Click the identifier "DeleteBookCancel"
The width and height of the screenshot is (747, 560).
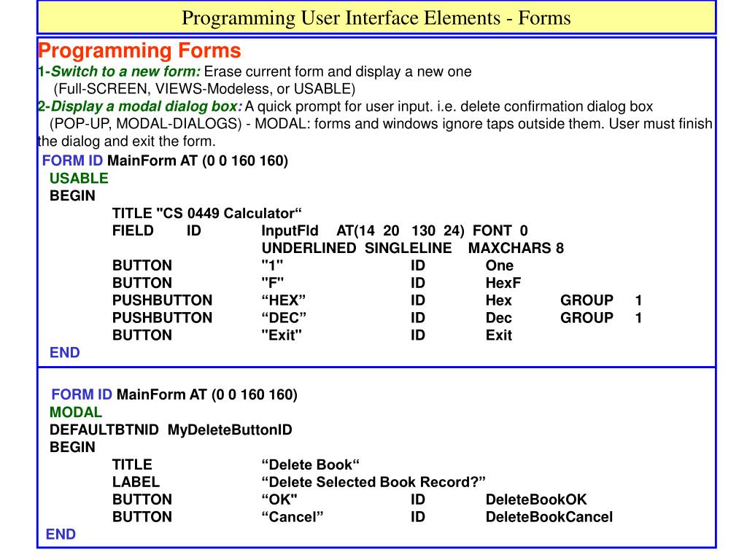[549, 517]
